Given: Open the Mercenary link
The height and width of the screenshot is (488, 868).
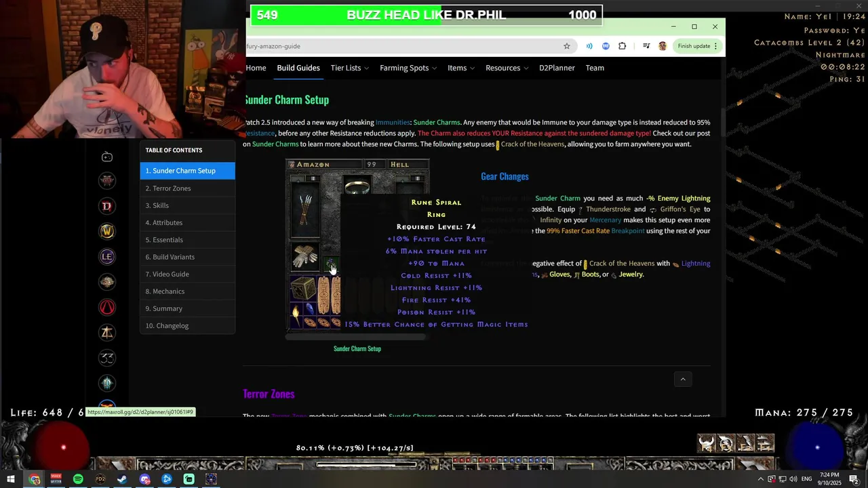Looking at the screenshot, I should point(605,220).
